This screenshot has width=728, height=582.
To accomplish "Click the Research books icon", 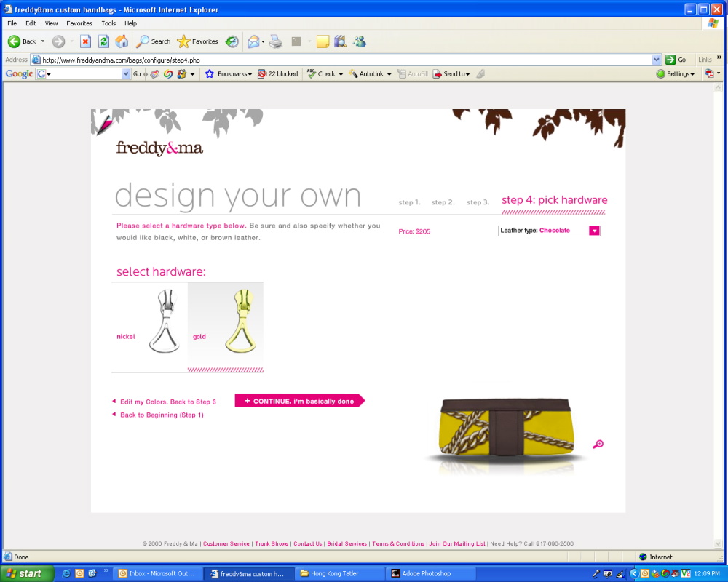I will pos(340,41).
